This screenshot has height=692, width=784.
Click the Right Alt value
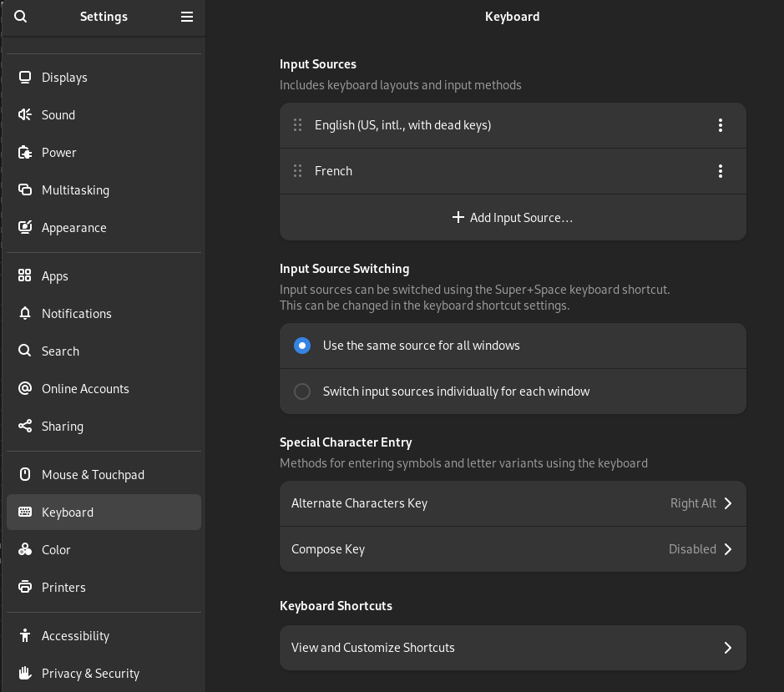coord(693,503)
